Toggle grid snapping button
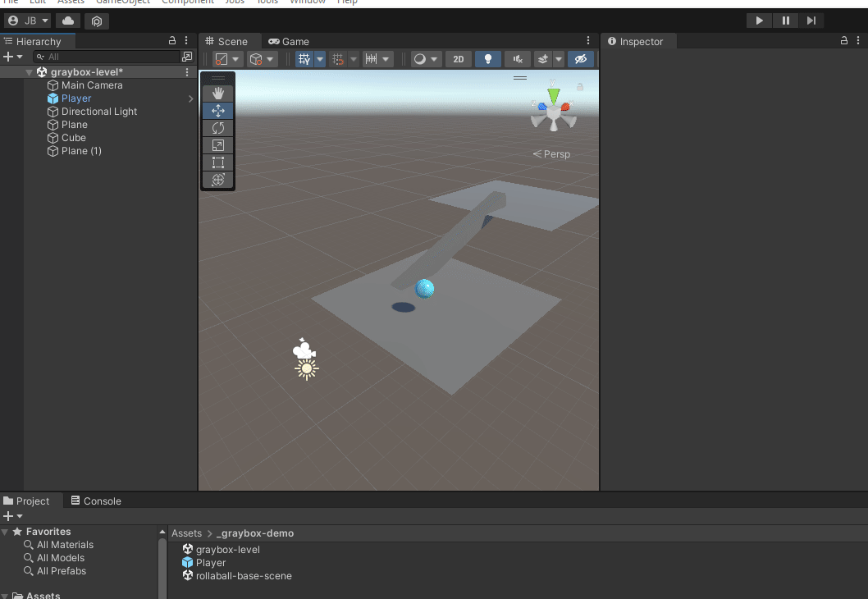868x599 pixels. 338,59
